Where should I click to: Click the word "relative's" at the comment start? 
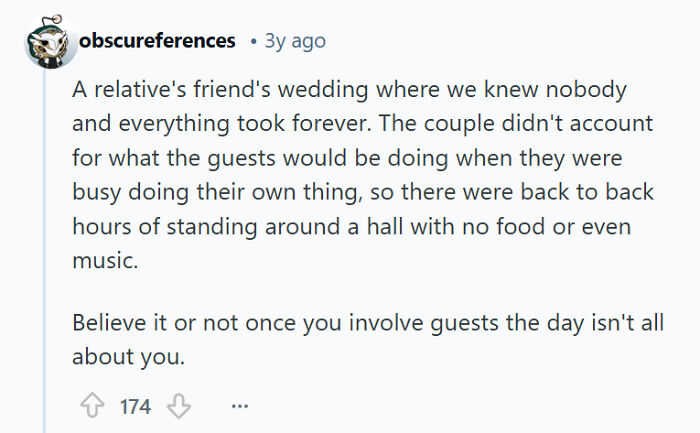pyautogui.click(x=134, y=89)
